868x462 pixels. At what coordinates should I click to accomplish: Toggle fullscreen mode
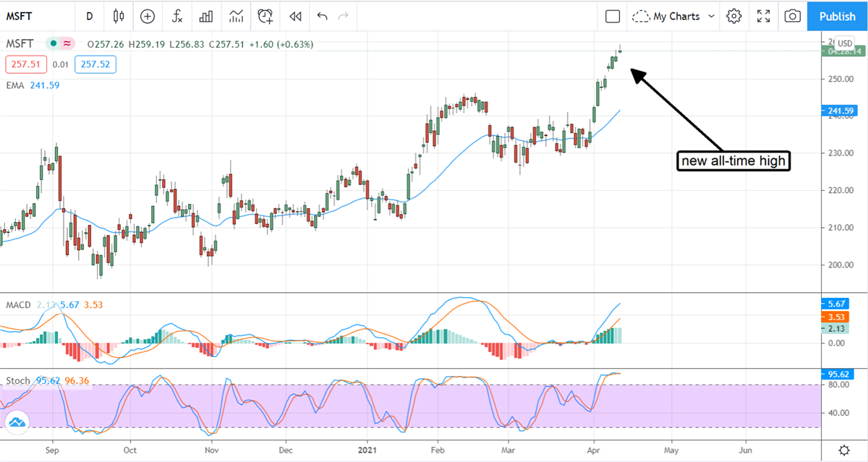pyautogui.click(x=763, y=16)
